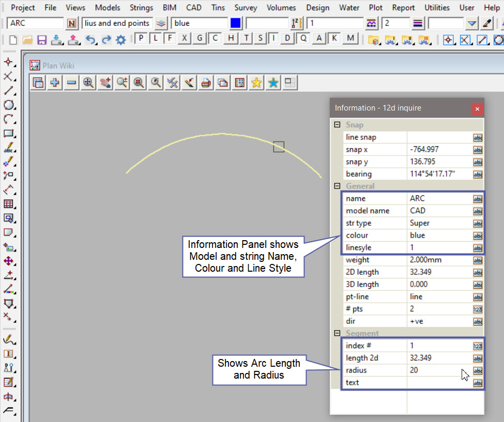Select the text 'abc' tool in left toolbar
This screenshot has height=422, width=504.
tap(9, 148)
